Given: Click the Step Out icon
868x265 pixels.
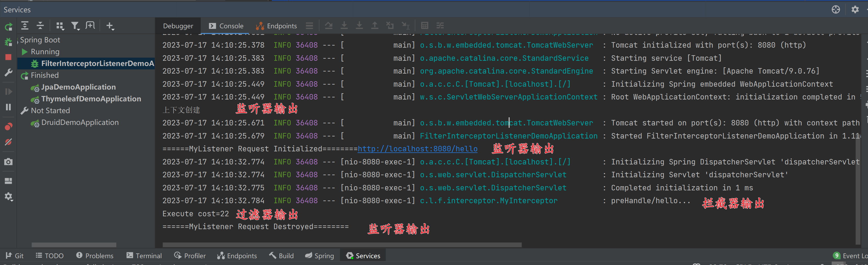Looking at the screenshot, I should [375, 26].
